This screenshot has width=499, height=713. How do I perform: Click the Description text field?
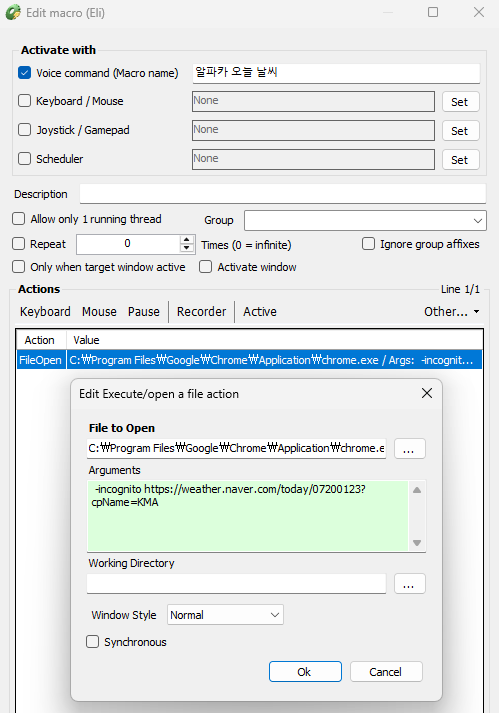pyautogui.click(x=283, y=194)
